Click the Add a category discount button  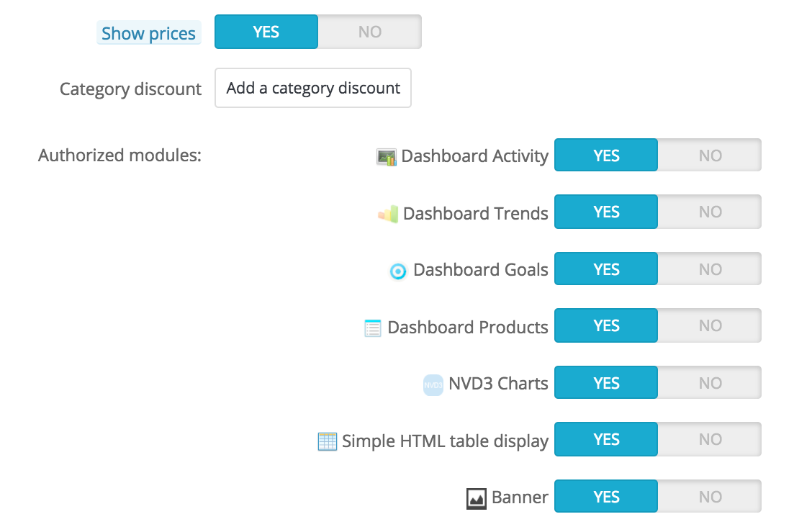tap(313, 88)
